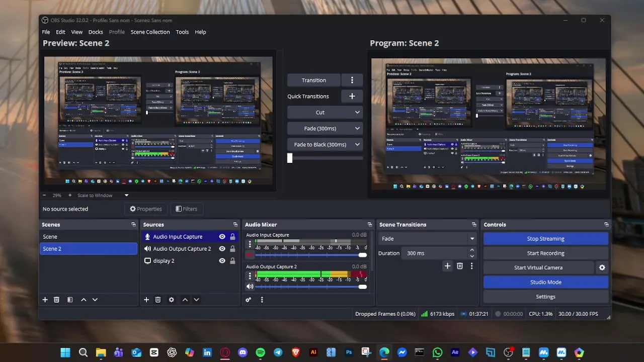
Task: Remove the scene transition with the trash icon
Action: click(460, 266)
